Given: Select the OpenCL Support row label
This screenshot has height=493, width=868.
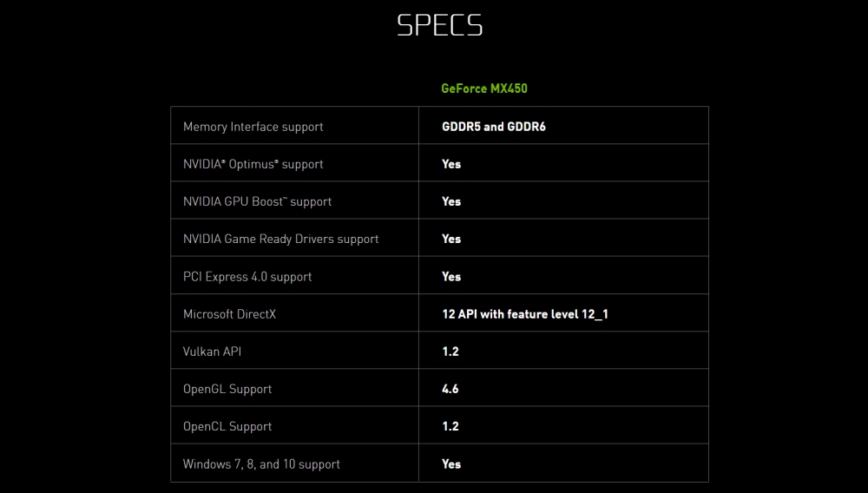Looking at the screenshot, I should [x=227, y=426].
